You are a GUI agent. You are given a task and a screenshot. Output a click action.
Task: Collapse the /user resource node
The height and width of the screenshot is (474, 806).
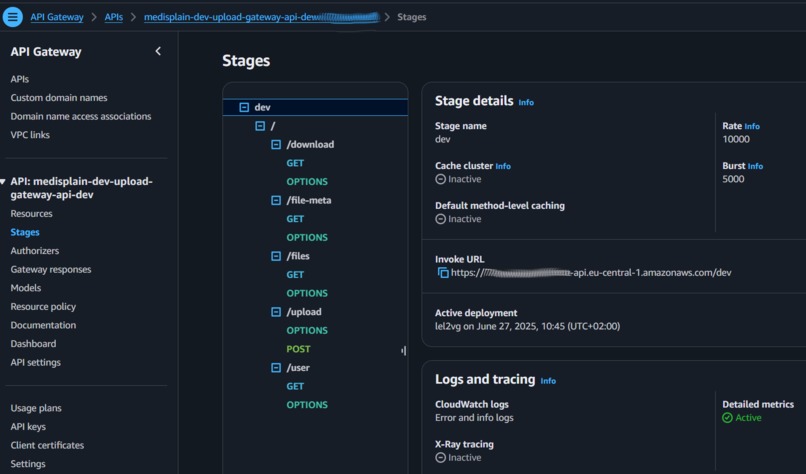point(276,368)
